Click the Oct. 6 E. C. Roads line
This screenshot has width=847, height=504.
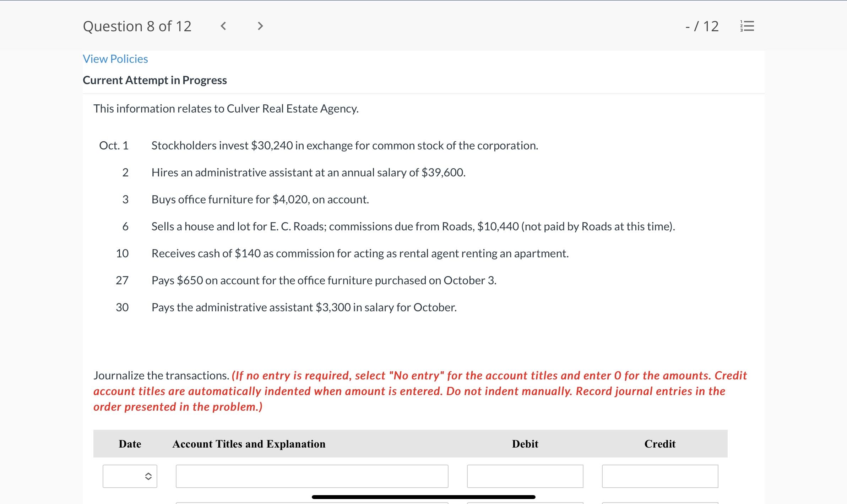click(413, 226)
